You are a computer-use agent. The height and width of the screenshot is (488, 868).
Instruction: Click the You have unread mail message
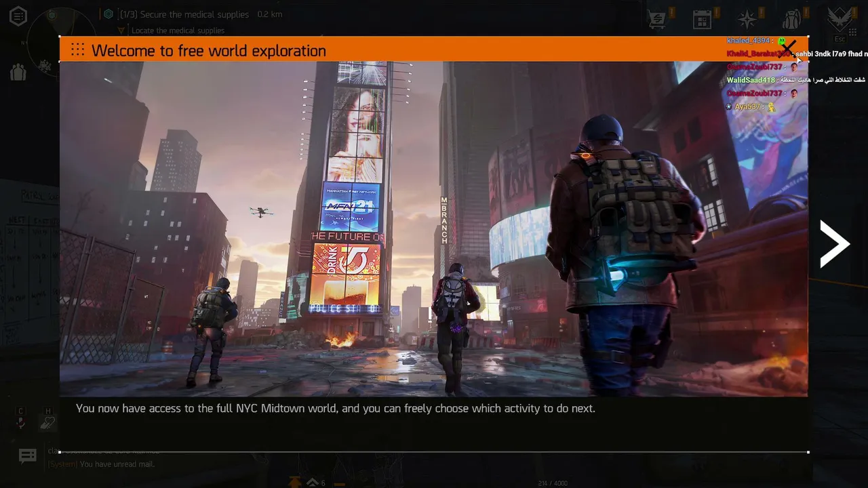[117, 464]
